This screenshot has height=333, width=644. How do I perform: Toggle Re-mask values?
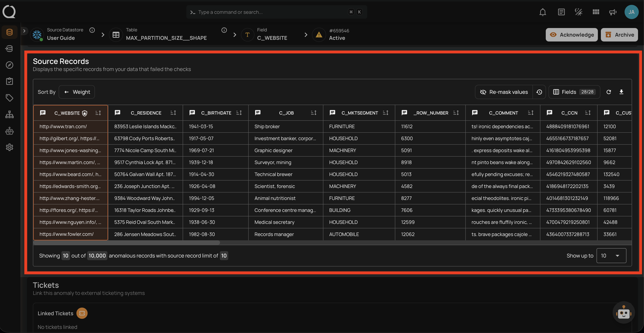(x=504, y=92)
